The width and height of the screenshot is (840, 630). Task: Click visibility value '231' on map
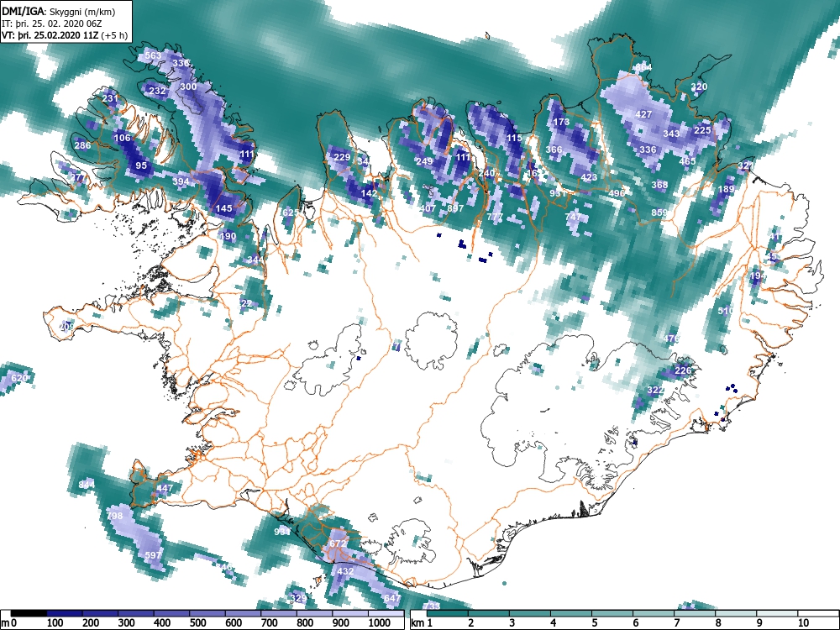tap(110, 98)
